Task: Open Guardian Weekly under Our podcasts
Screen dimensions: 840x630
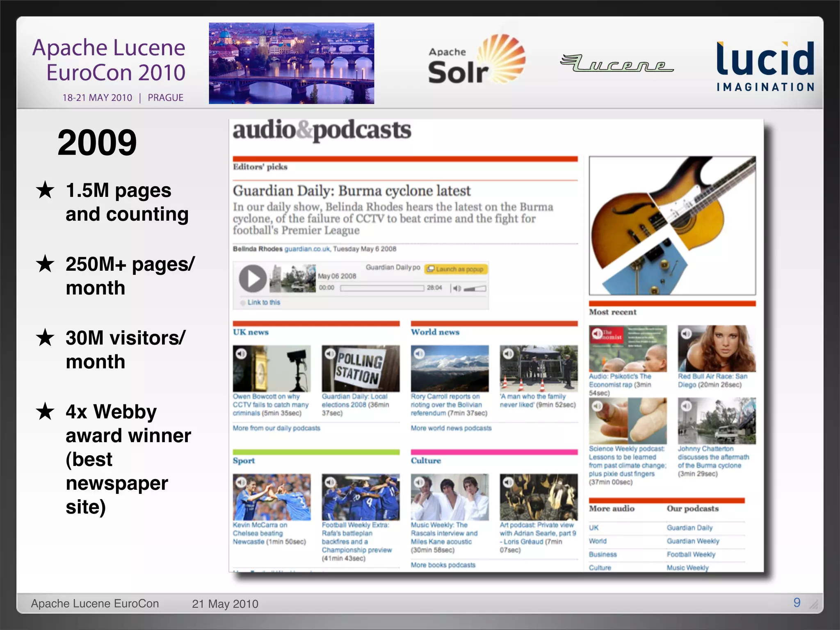Action: click(693, 541)
